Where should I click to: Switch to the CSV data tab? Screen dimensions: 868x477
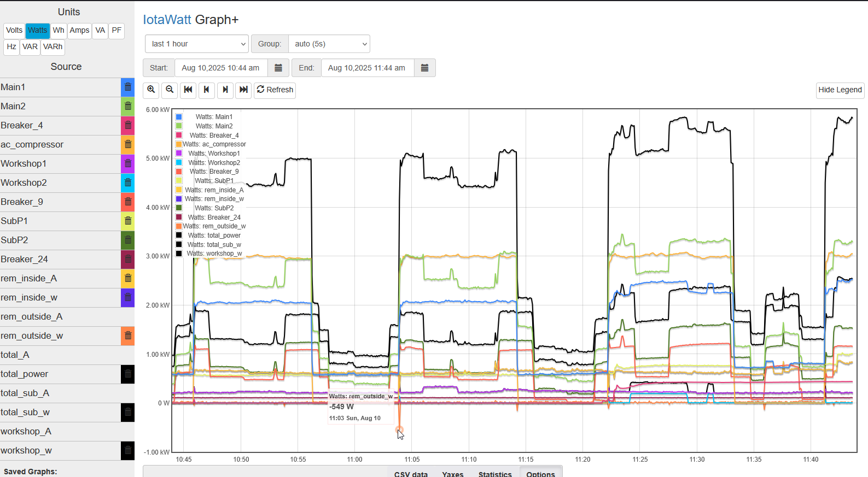(x=411, y=473)
